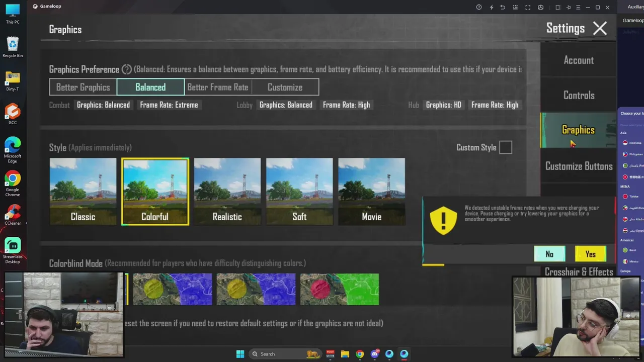The height and width of the screenshot is (362, 644).
Task: Select the Better Frame Rate preference
Action: [218, 87]
